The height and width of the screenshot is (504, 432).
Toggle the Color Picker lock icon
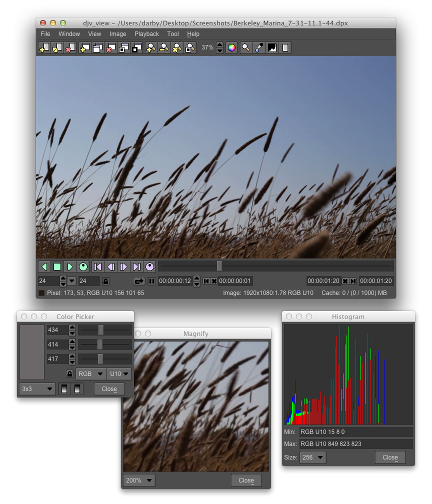[x=70, y=374]
